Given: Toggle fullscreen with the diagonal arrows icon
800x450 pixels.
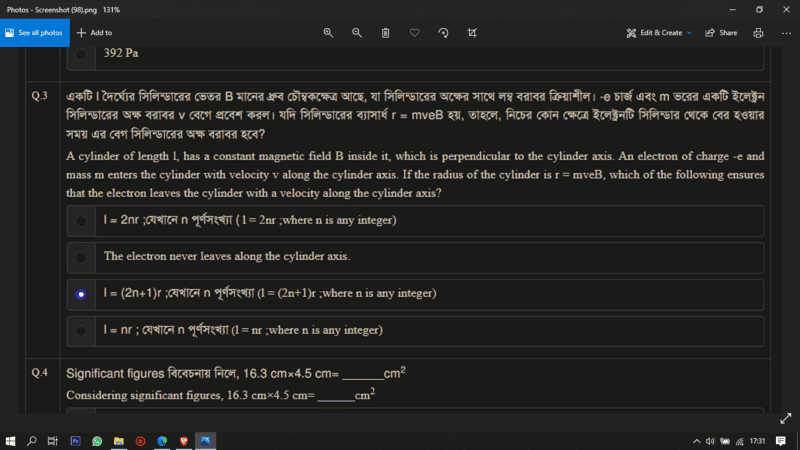Looking at the screenshot, I should [786, 418].
